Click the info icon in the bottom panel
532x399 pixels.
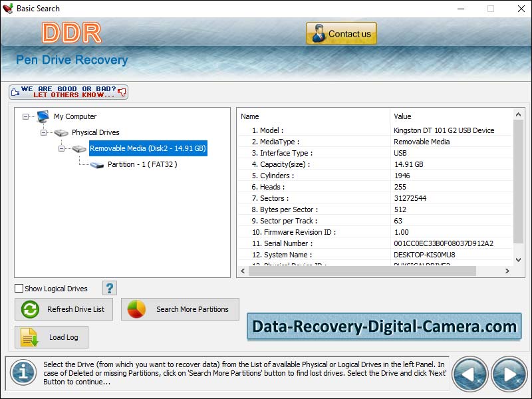tap(23, 374)
